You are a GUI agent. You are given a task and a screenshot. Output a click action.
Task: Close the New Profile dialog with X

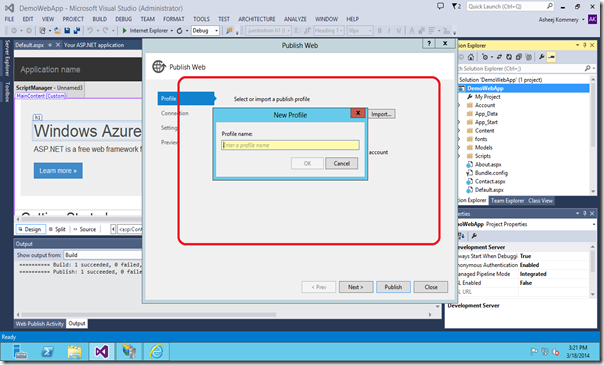click(358, 113)
